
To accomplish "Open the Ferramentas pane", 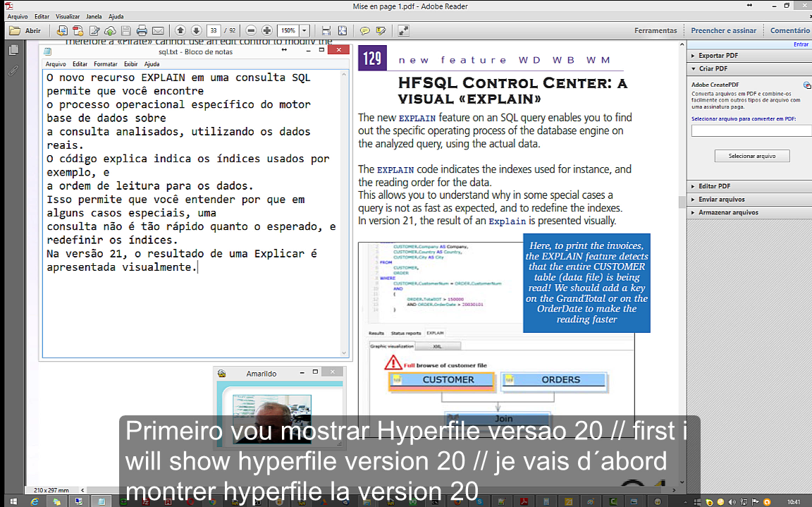I will (656, 30).
